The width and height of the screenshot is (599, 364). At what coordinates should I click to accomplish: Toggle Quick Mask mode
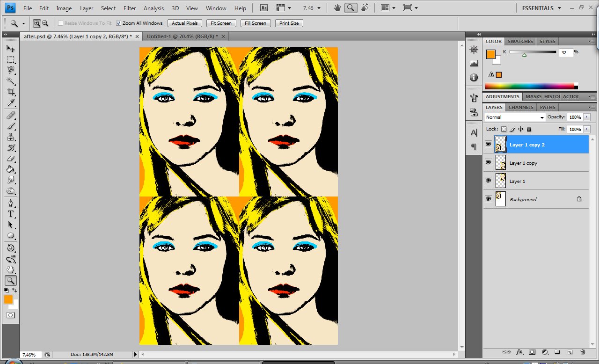point(10,315)
